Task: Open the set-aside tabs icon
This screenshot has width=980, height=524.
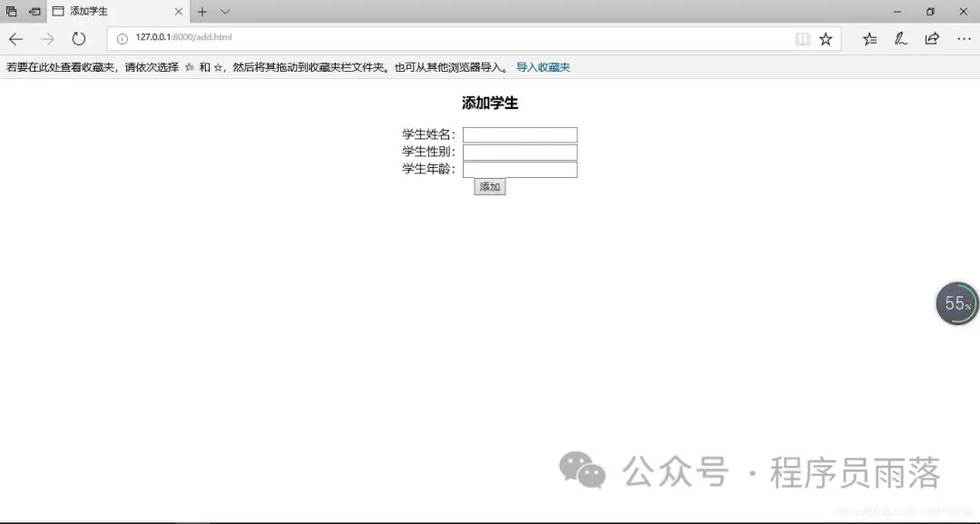Action: pyautogui.click(x=11, y=11)
